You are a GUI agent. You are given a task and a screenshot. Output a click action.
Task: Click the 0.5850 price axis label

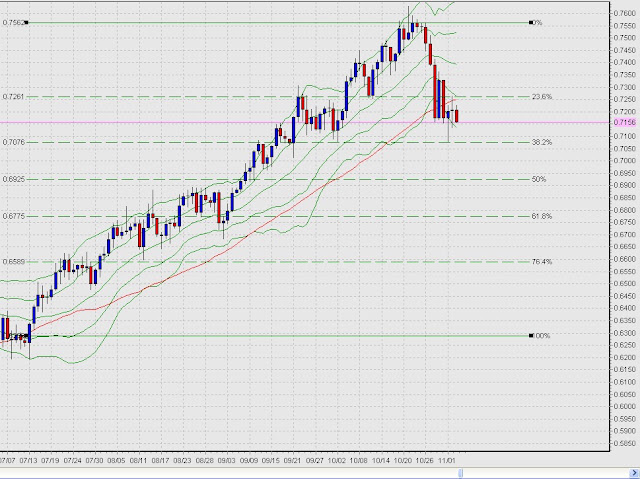click(x=624, y=443)
